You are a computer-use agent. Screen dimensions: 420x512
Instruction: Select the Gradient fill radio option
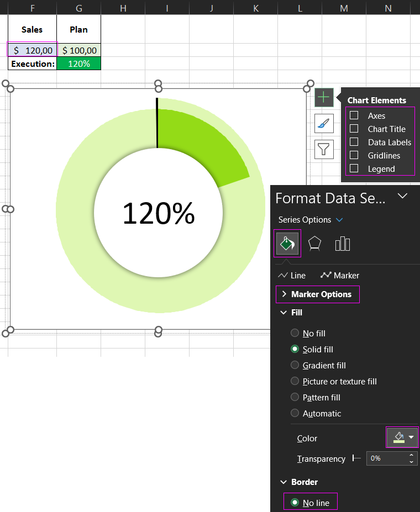[295, 365]
